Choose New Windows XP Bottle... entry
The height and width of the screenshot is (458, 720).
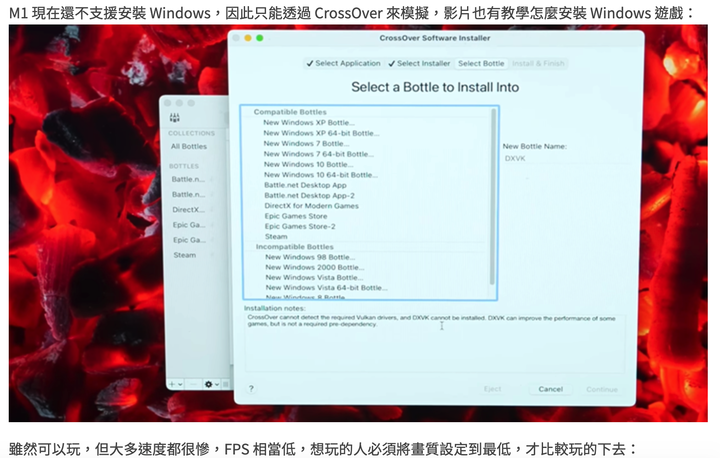(x=309, y=123)
